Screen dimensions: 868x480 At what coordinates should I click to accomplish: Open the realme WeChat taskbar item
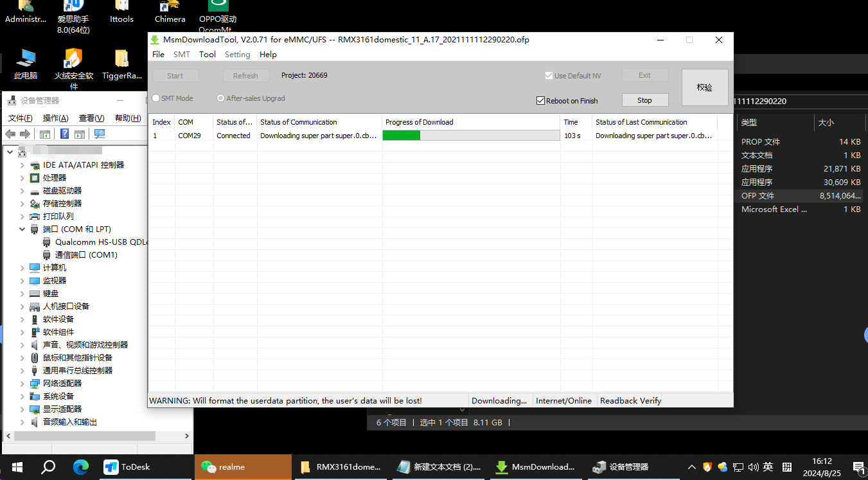tap(243, 467)
